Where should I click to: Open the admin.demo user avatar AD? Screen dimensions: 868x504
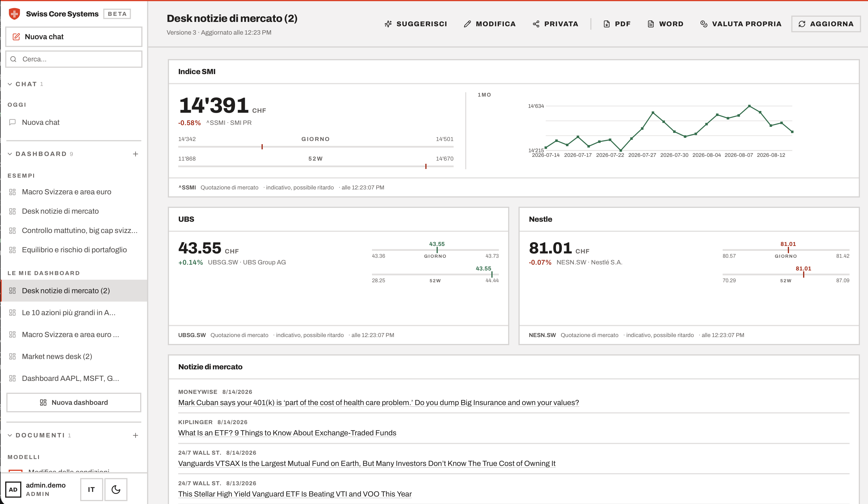click(x=13, y=490)
